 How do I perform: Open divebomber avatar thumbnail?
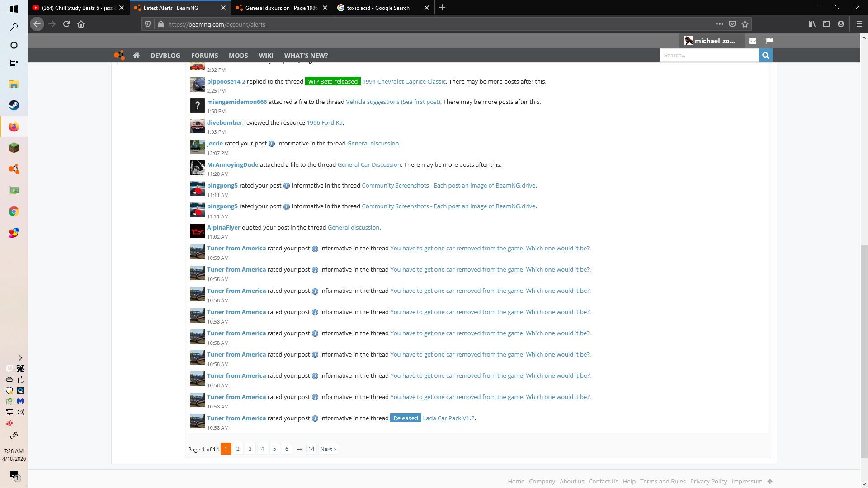[197, 126]
